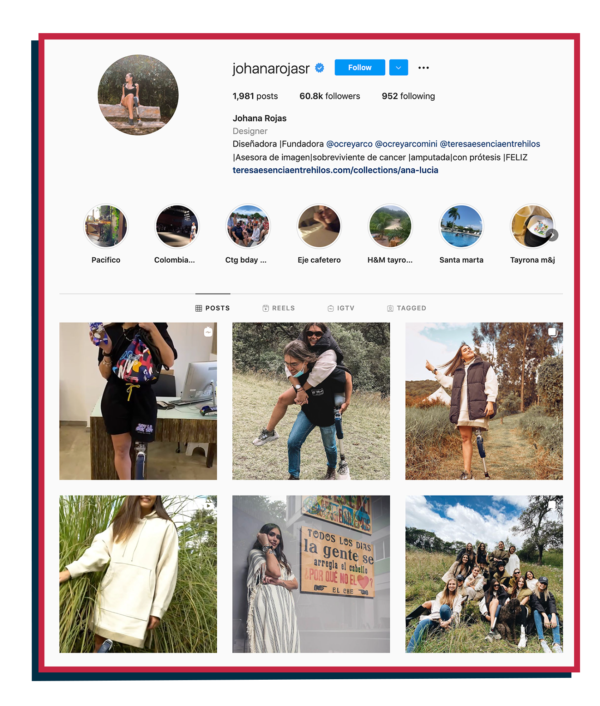Open the group photo in the field post

tap(484, 574)
